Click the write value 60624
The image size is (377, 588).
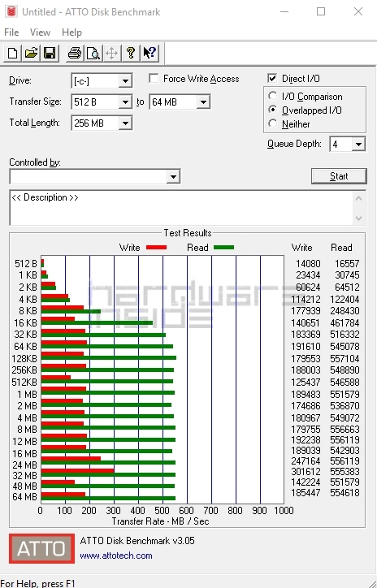coord(308,288)
